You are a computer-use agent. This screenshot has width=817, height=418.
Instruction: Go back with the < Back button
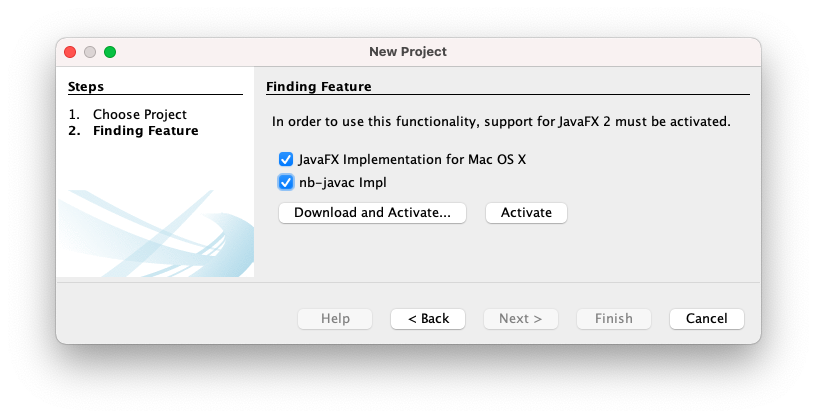point(427,318)
